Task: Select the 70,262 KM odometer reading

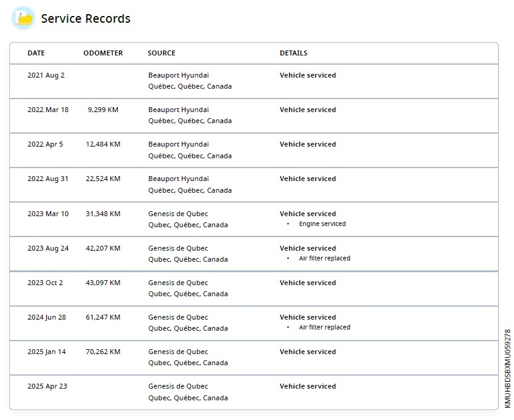Action: pyautogui.click(x=103, y=352)
